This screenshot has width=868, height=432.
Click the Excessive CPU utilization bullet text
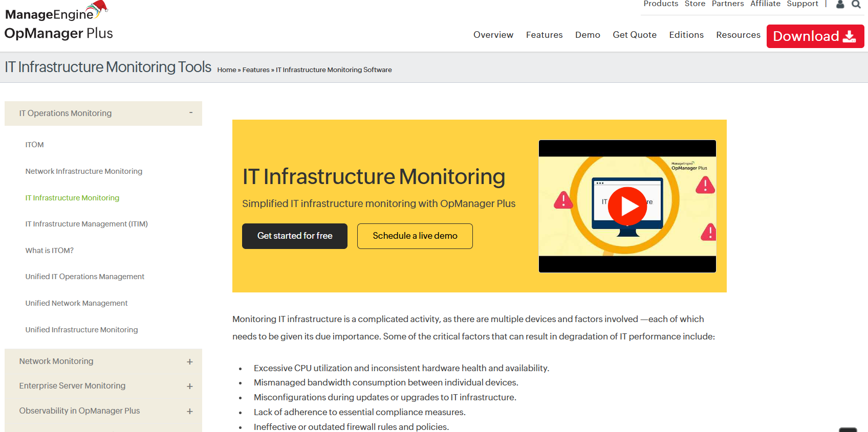click(x=401, y=368)
